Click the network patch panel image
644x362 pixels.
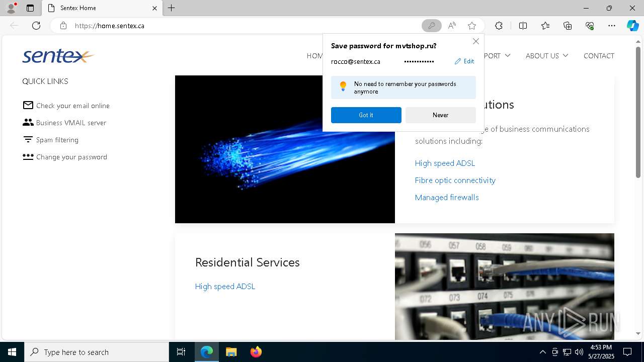pyautogui.click(x=505, y=286)
